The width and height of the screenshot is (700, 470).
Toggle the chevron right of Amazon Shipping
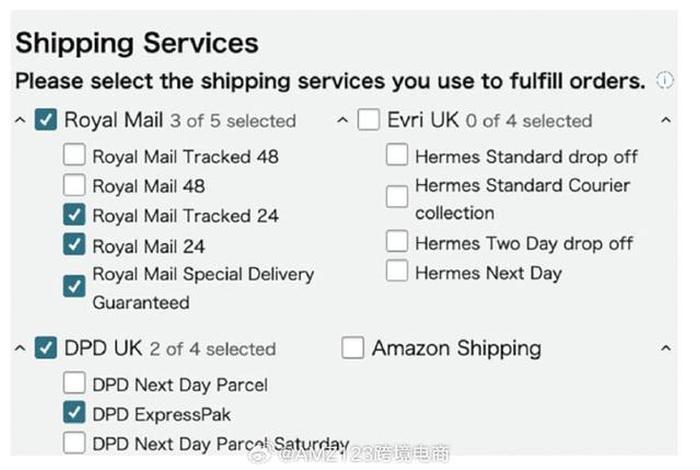(x=667, y=349)
